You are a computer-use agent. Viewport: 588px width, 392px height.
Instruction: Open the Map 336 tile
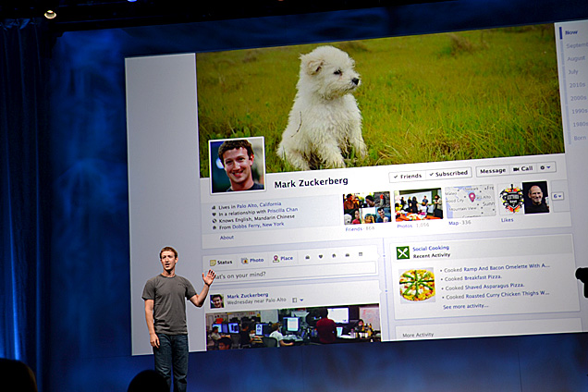point(470,202)
